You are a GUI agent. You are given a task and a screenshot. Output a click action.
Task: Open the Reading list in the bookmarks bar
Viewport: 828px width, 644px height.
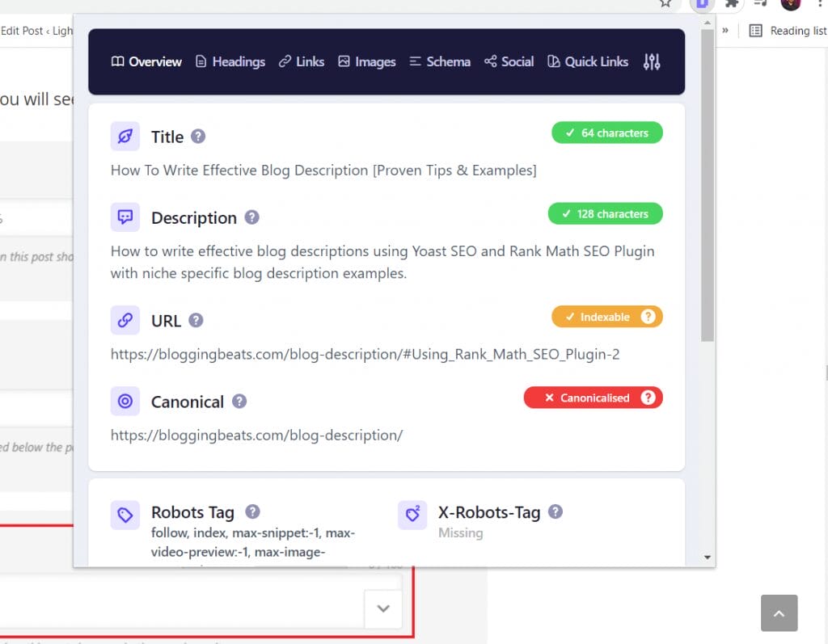788,31
